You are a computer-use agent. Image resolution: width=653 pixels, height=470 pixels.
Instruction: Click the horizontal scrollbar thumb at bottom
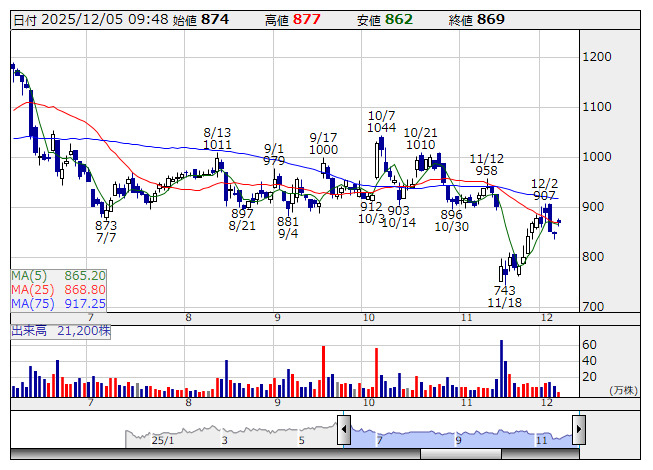pos(461,454)
